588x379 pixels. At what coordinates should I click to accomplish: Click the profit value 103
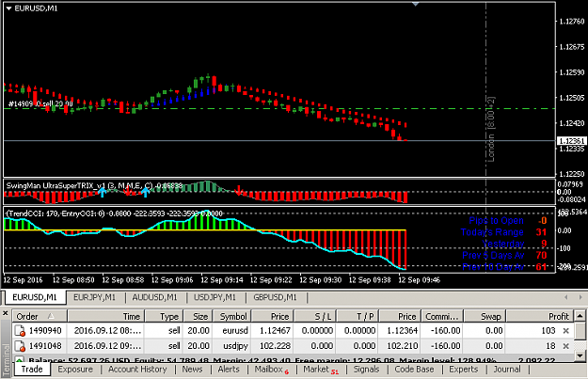(x=548, y=331)
